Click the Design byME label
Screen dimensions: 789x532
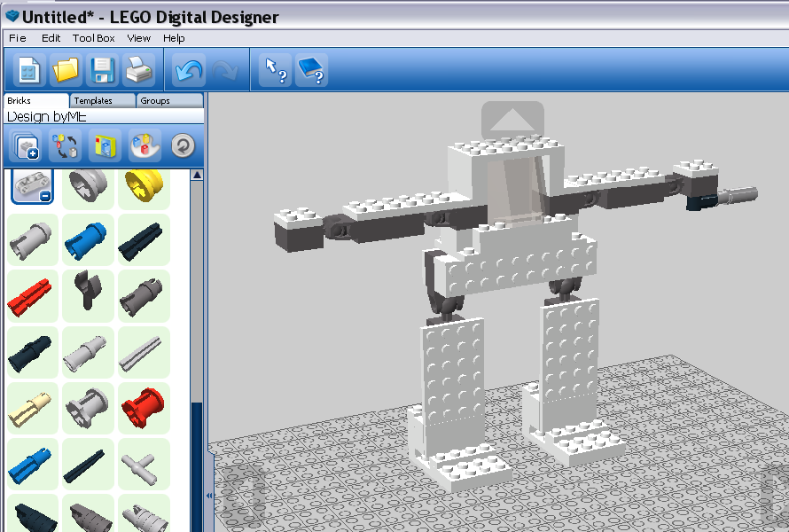(x=46, y=117)
